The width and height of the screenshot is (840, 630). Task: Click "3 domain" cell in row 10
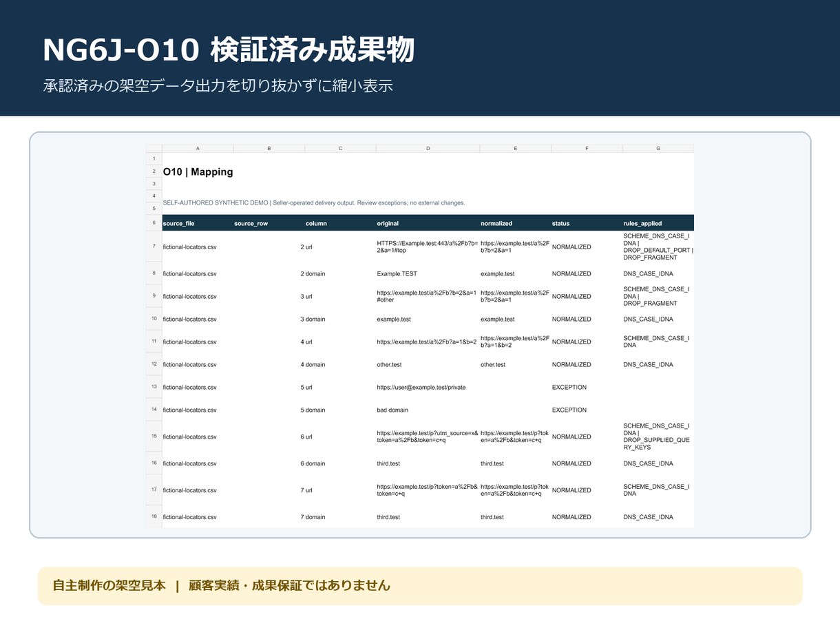pyautogui.click(x=313, y=319)
